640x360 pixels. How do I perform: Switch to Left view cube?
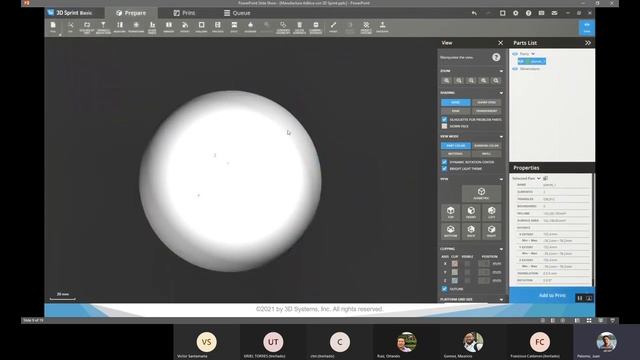pyautogui.click(x=491, y=212)
